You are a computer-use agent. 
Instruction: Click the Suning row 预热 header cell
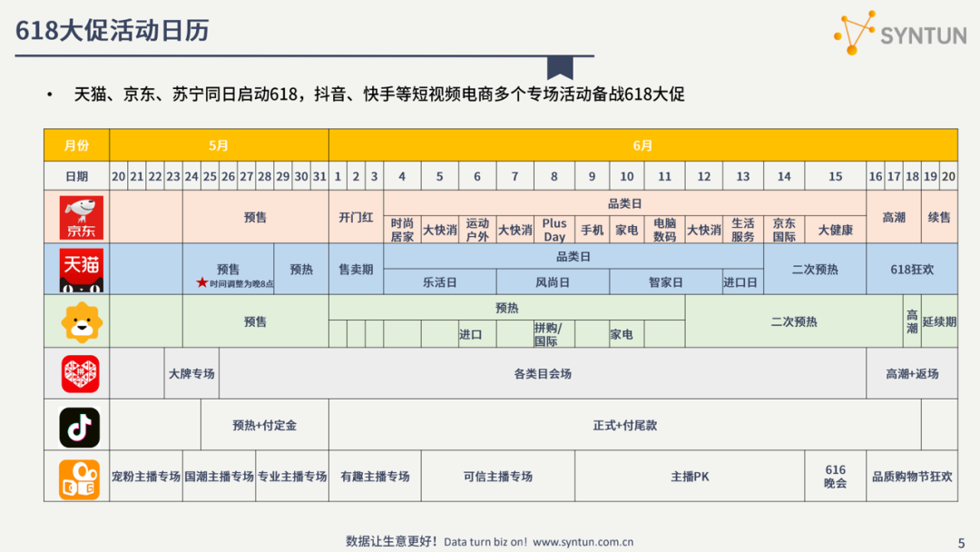(x=507, y=308)
